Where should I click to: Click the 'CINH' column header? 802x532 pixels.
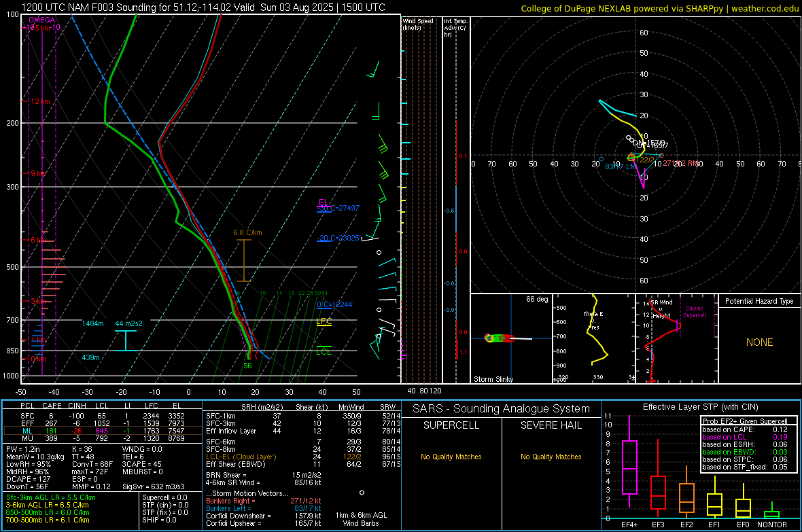(77, 406)
